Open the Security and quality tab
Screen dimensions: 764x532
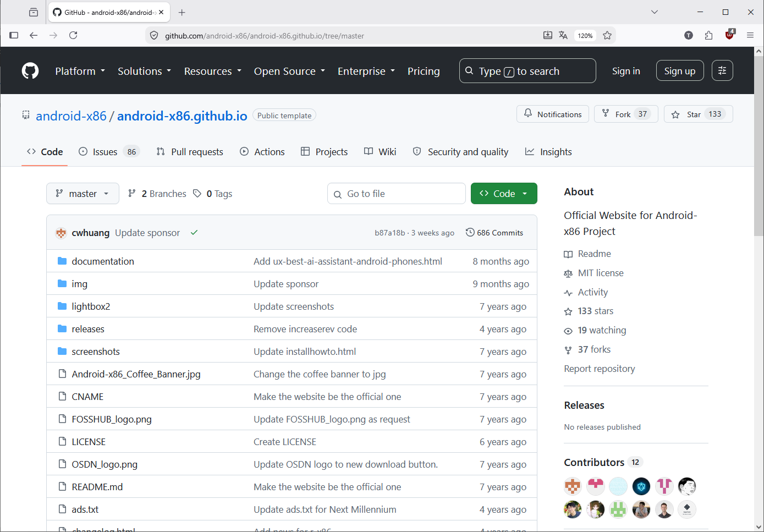461,152
